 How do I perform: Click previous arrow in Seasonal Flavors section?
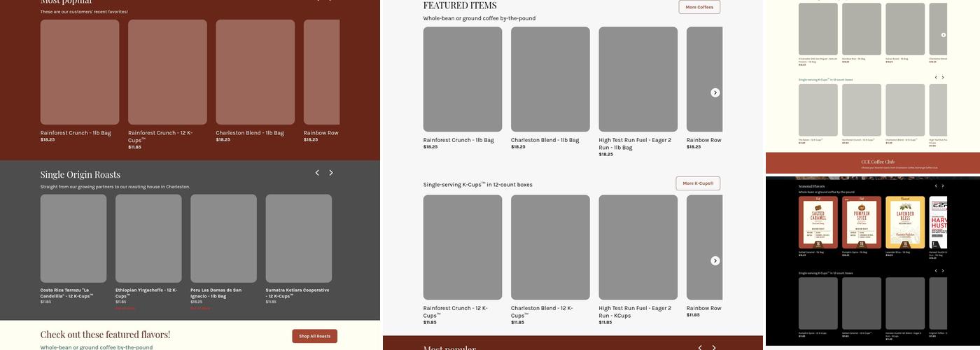[936, 186]
